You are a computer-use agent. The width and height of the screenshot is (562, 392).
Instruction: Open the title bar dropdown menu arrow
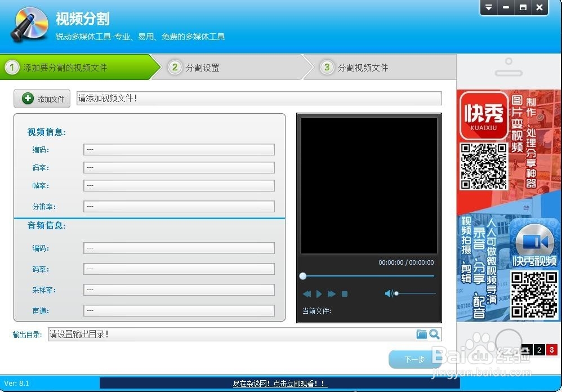pyautogui.click(x=489, y=7)
